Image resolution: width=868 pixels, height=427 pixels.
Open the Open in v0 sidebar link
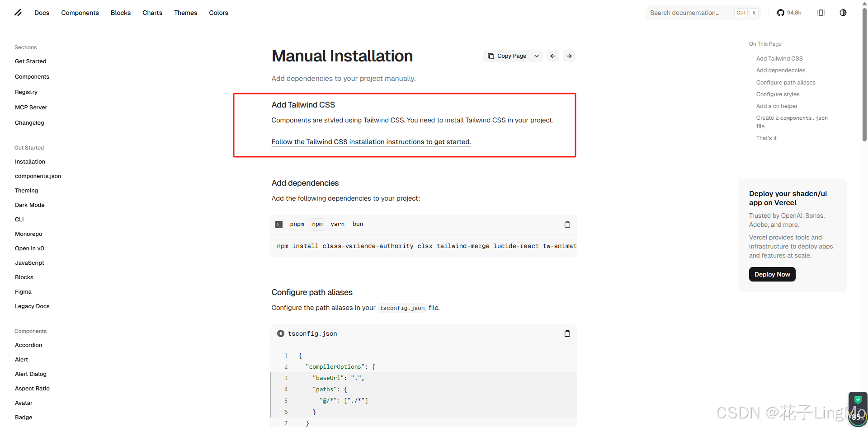click(x=29, y=249)
